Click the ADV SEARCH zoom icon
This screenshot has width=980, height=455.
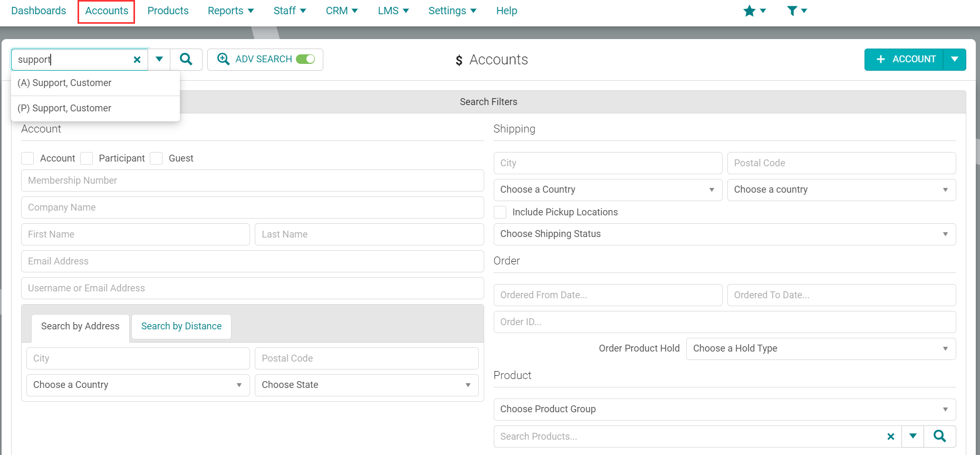[224, 59]
